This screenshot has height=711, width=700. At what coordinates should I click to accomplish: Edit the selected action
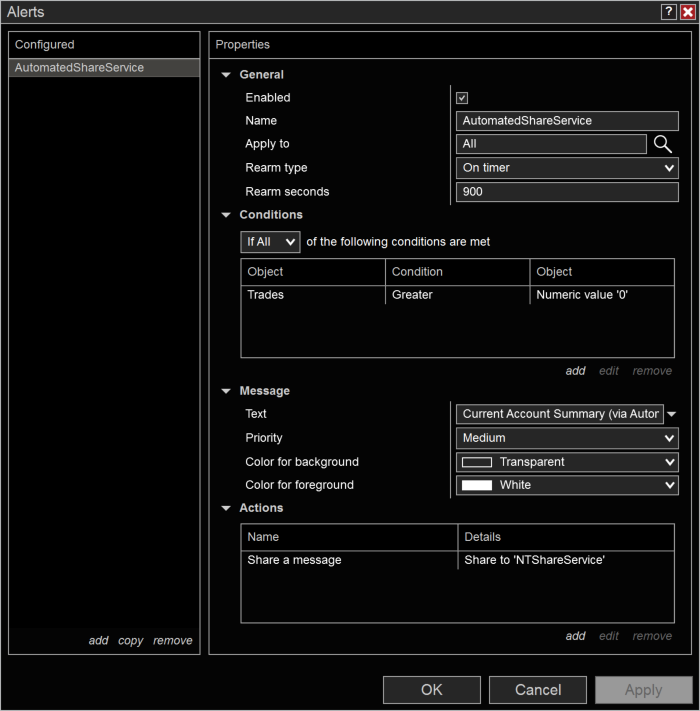coord(609,636)
